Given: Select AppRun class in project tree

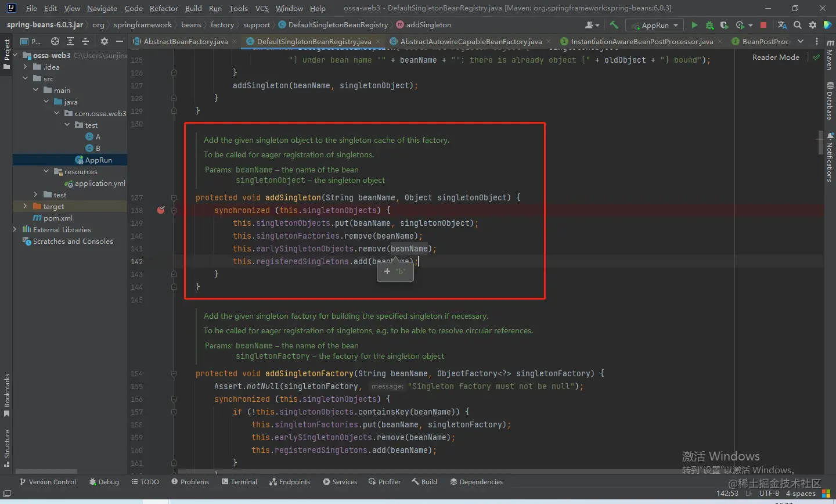Looking at the screenshot, I should pyautogui.click(x=98, y=160).
